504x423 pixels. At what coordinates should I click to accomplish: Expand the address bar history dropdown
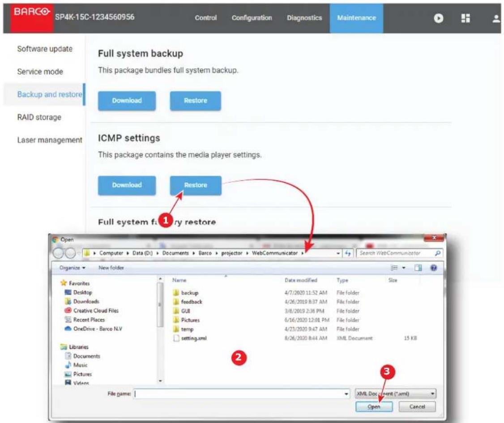tap(338, 253)
